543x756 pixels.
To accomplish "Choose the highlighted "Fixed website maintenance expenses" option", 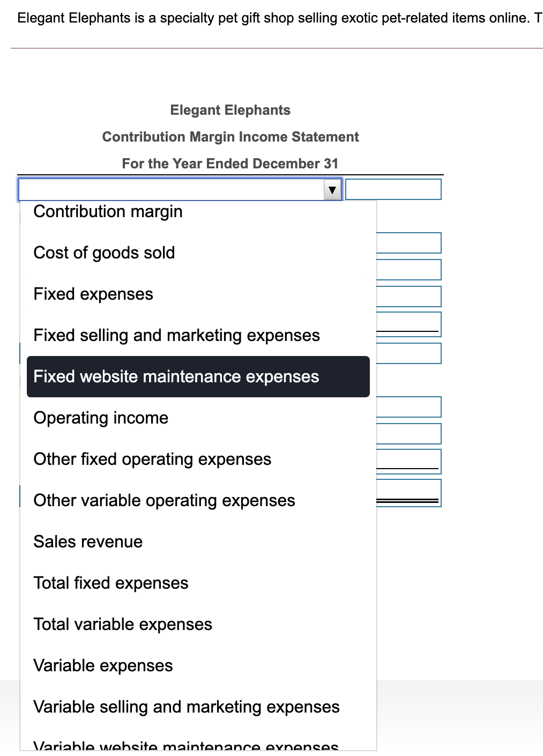I will point(176,376).
